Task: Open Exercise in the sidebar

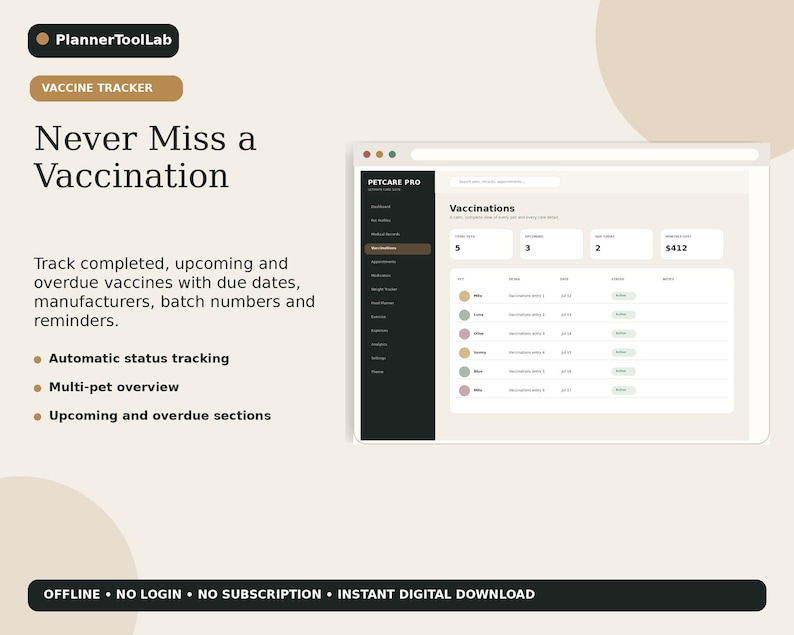Action: 378,316
